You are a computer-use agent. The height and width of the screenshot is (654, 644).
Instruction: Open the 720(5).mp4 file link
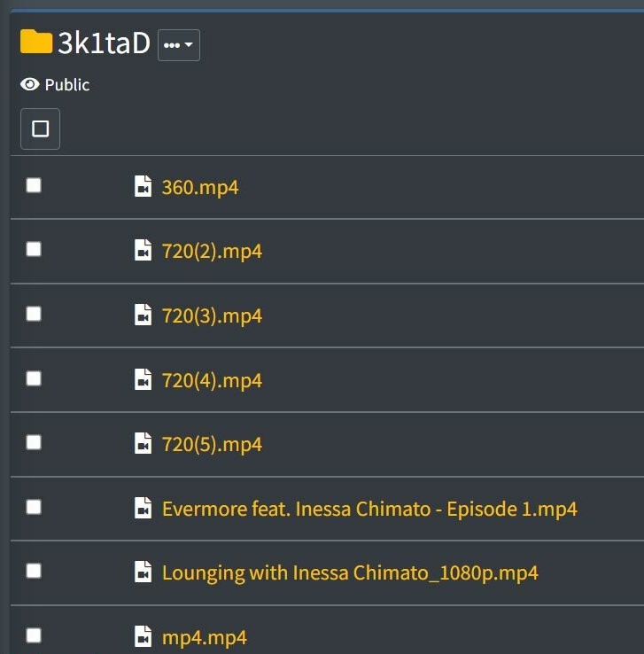212,444
